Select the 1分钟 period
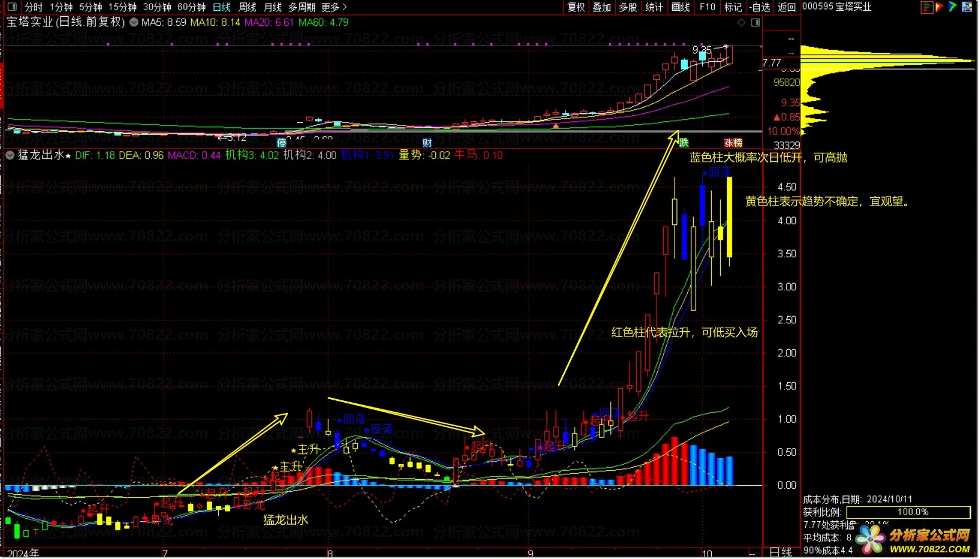980x559 pixels. (x=61, y=7)
